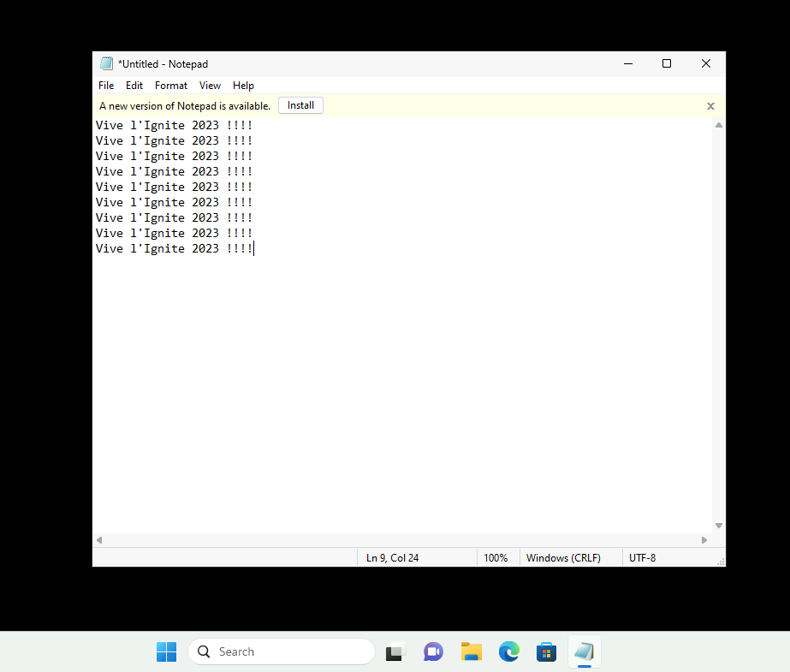Click the Ln 9, Col 24 status entry

click(393, 558)
